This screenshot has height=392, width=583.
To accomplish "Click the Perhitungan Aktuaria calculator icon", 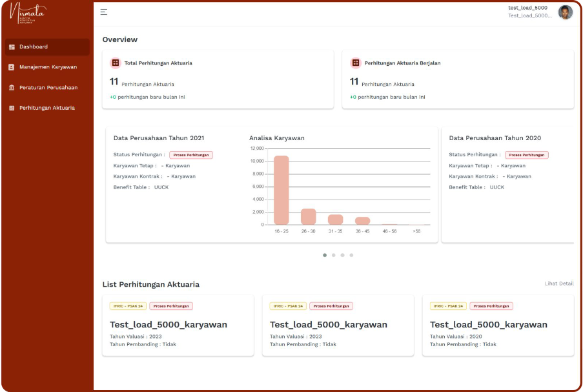I will pos(12,108).
